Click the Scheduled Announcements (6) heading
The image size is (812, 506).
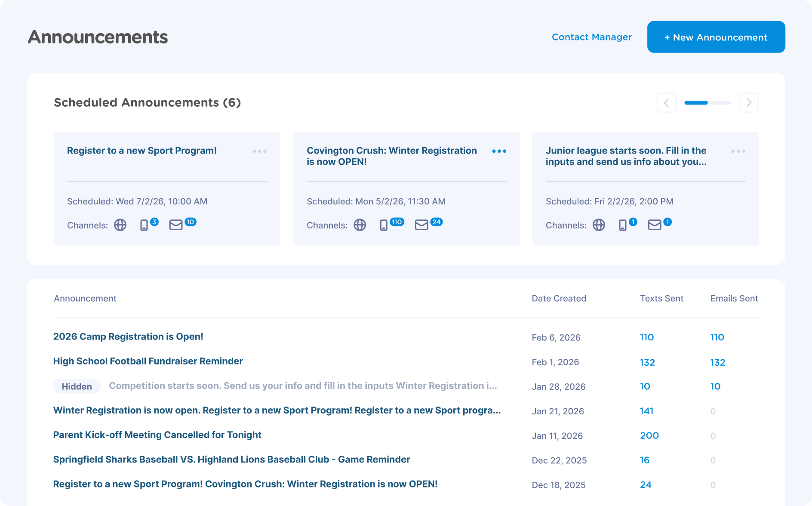[x=148, y=102]
